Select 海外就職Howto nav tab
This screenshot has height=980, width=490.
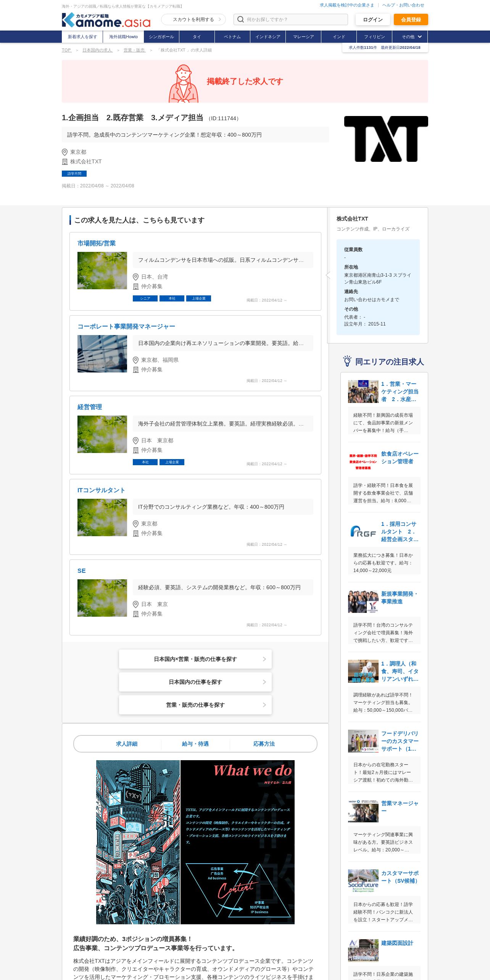[123, 37]
